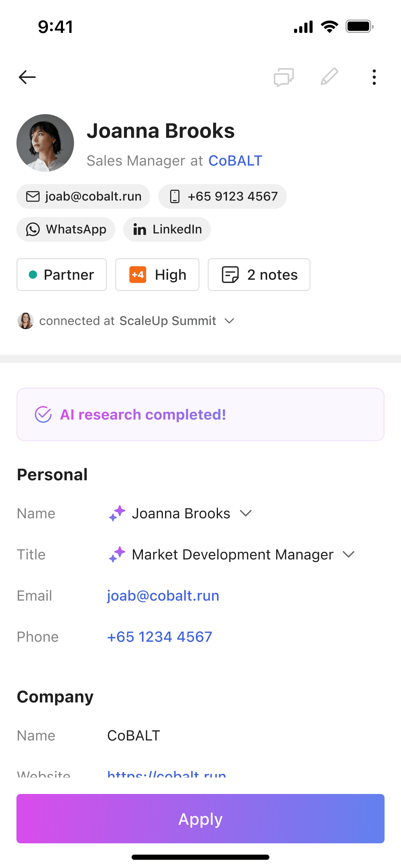Tap the back arrow icon

(x=27, y=77)
